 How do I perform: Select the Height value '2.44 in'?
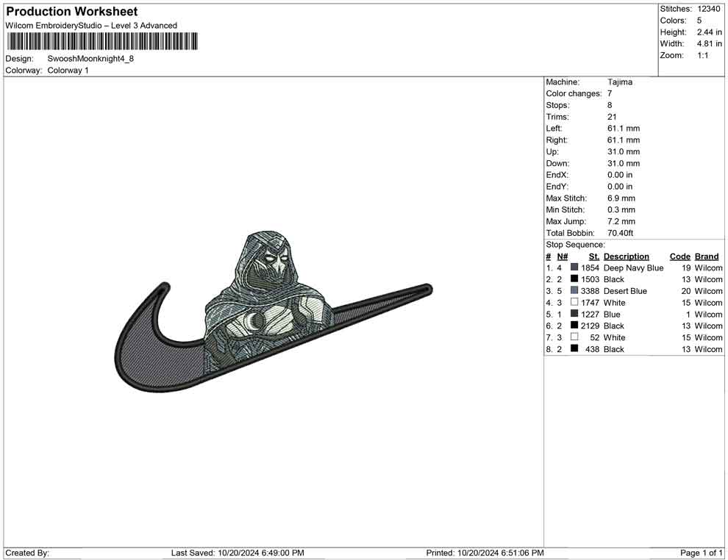click(710, 32)
